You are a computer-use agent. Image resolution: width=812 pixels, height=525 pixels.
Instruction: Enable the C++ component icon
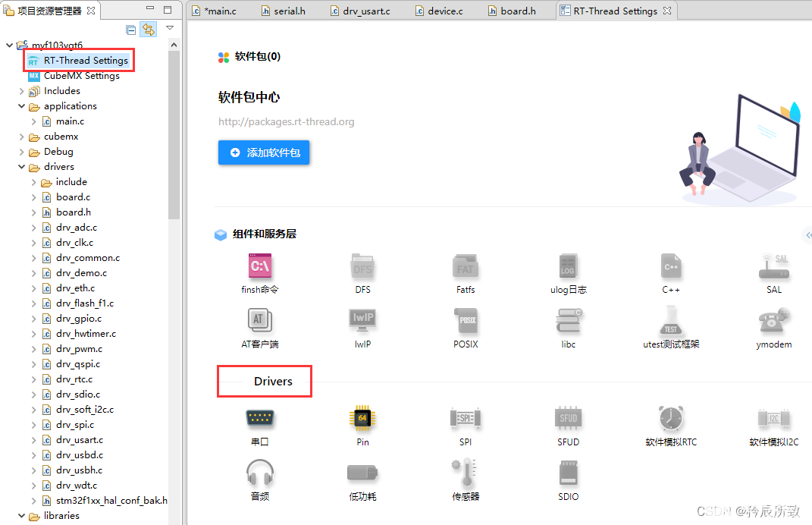pos(671,266)
